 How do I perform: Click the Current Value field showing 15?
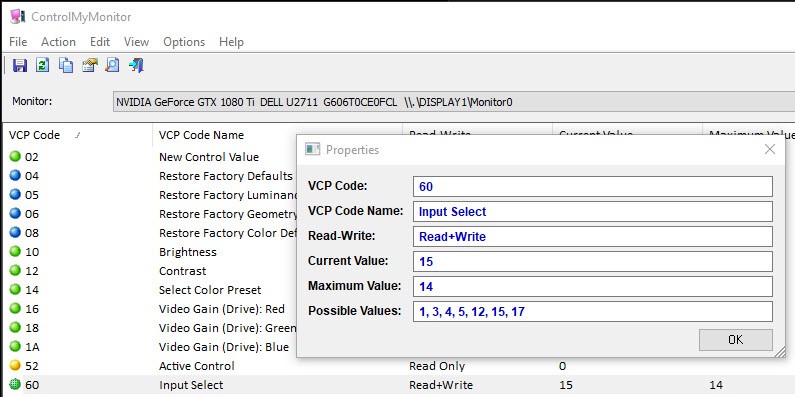tap(593, 262)
